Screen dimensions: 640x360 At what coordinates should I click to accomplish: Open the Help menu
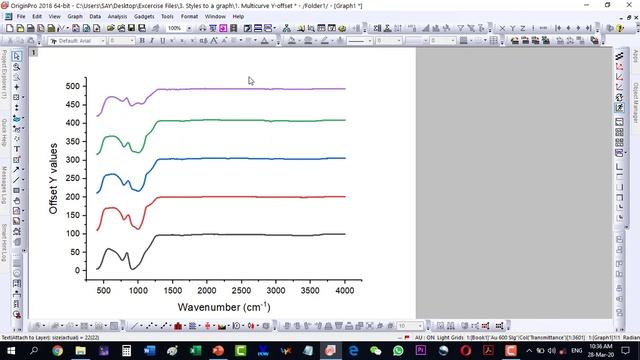coord(238,16)
